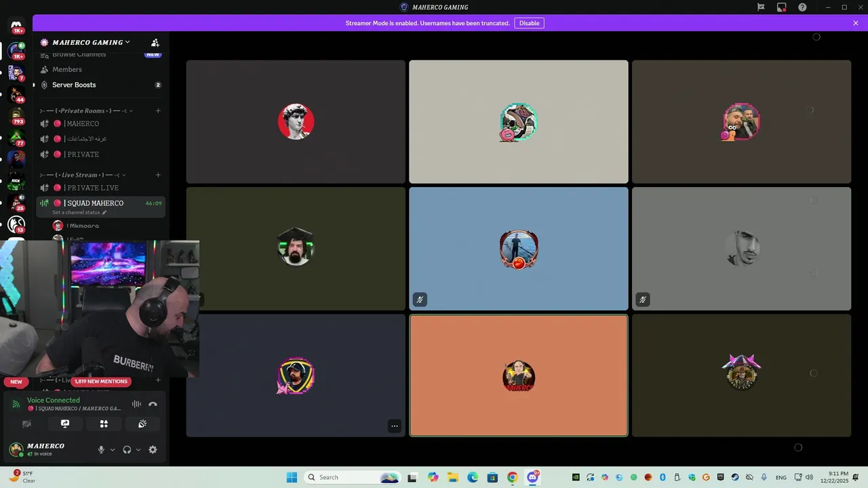Viewport: 868px width, 488px height.
Task: Join the | PRIVATE LIVE voice channel
Action: 100,188
